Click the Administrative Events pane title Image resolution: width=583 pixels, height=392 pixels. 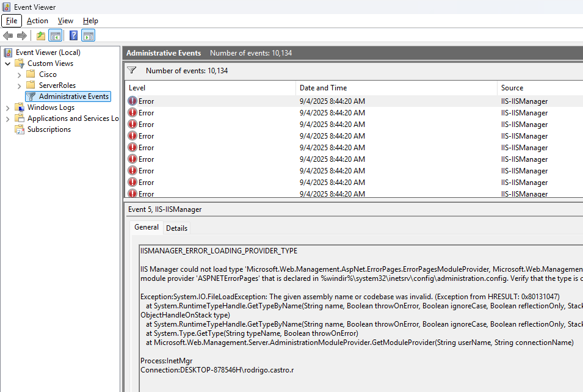tap(164, 53)
